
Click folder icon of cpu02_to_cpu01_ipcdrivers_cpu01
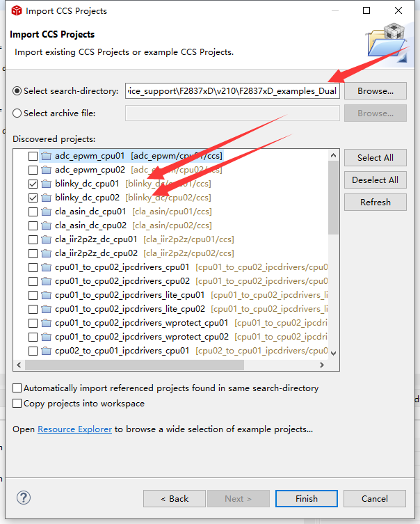coord(46,351)
